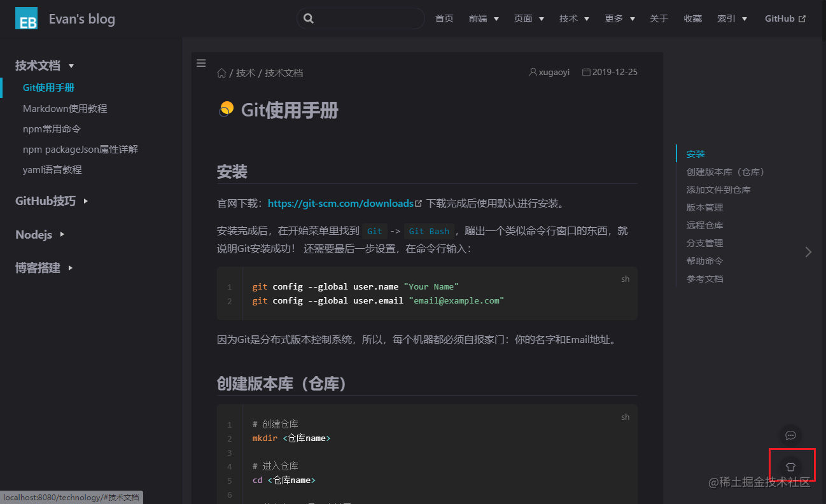This screenshot has height=504, width=826.
Task: Click the external icon after git-scm link
Action: (x=419, y=204)
